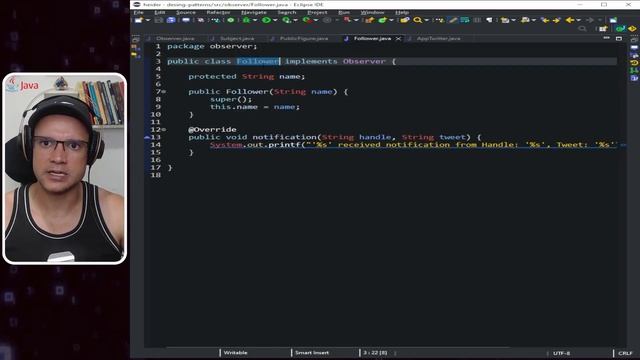Viewport: 640px width, 360px height.
Task: Open the Search dropdown arrow
Action: [x=427, y=20]
